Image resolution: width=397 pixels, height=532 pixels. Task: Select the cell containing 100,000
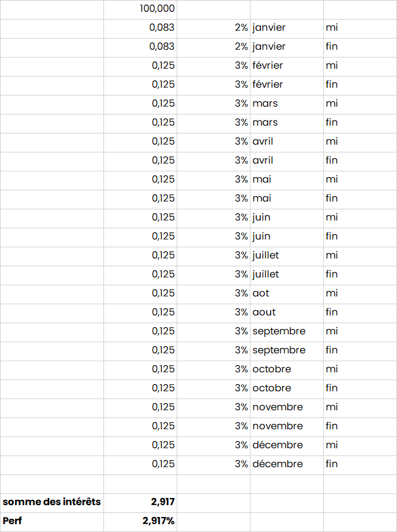(157, 9)
